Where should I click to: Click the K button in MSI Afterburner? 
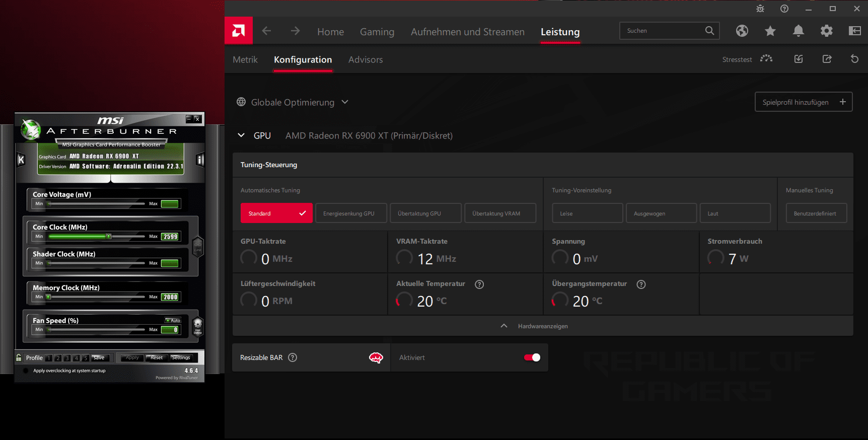[x=21, y=160]
